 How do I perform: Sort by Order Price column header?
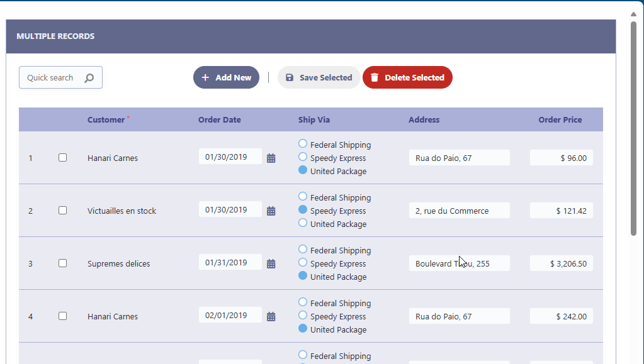point(560,119)
